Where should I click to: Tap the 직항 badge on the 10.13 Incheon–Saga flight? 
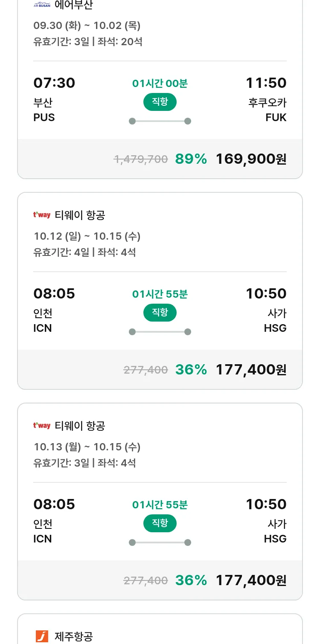(x=160, y=523)
